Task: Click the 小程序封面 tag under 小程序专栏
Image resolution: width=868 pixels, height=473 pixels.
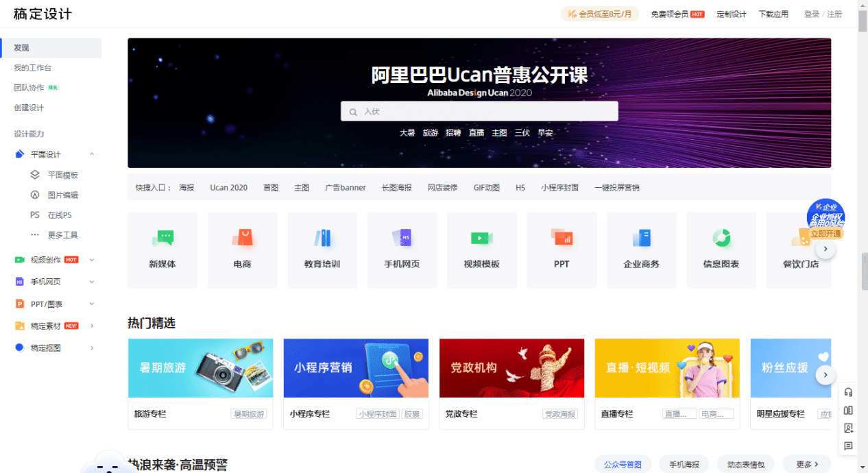Action: point(378,414)
